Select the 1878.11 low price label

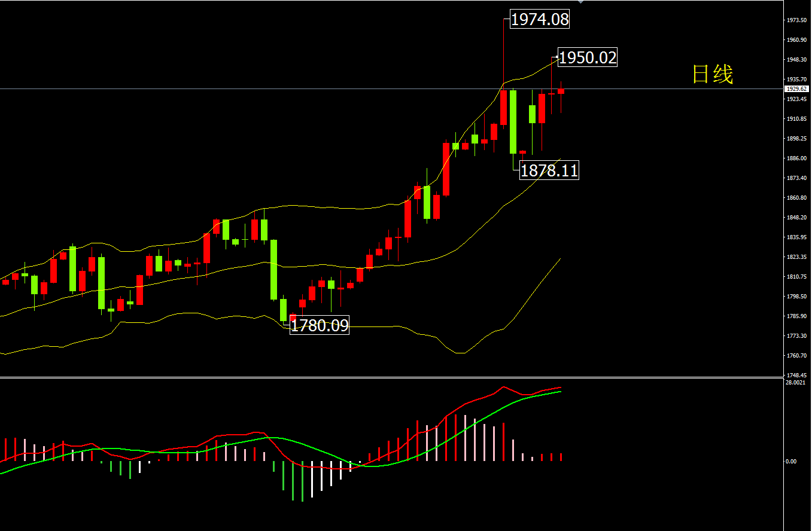point(549,170)
